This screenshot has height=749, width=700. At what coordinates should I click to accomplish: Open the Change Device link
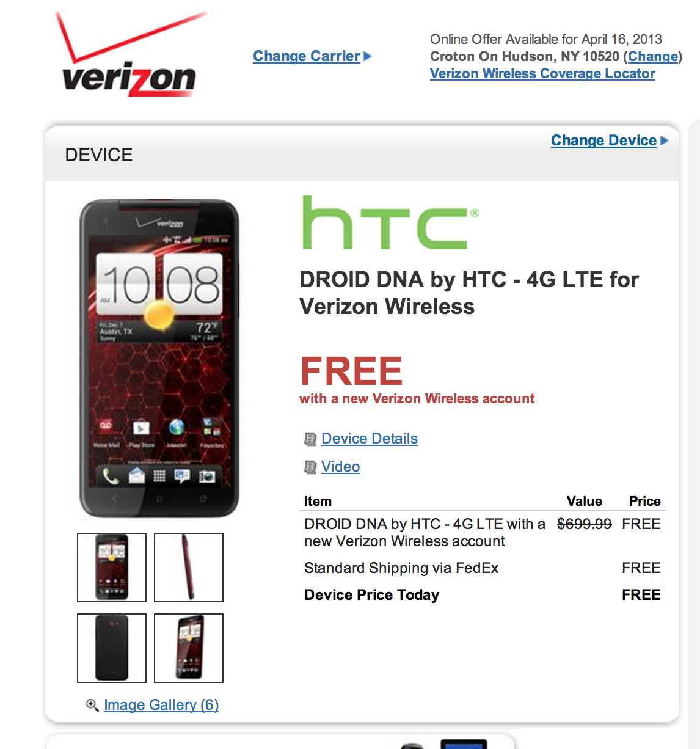[604, 141]
